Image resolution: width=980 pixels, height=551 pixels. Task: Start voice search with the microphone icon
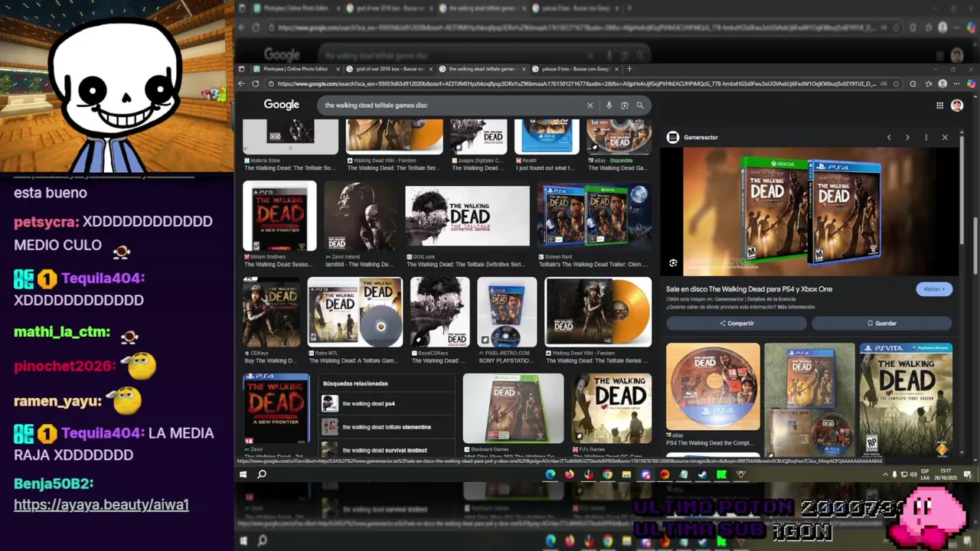(609, 106)
